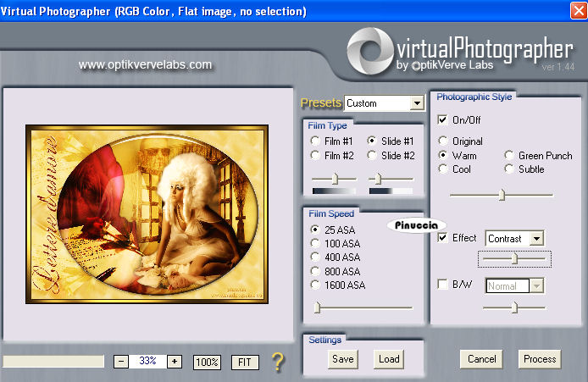The height and width of the screenshot is (382, 588).
Task: Click the empty progress bar
Action: pyautogui.click(x=53, y=362)
